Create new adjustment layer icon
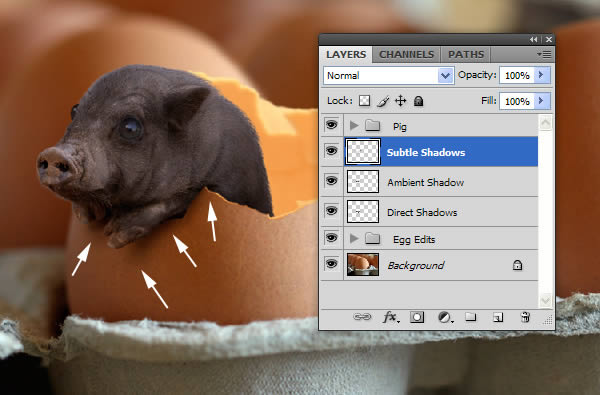 [x=445, y=317]
